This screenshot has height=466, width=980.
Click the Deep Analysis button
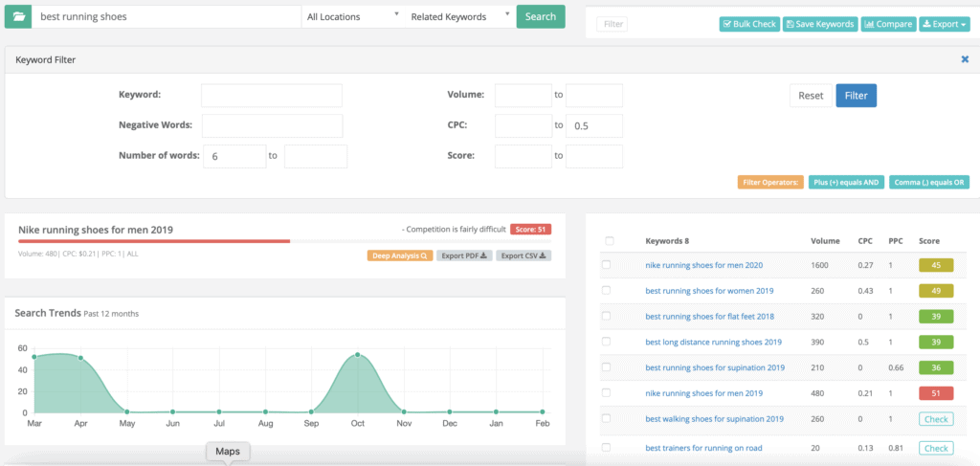pyautogui.click(x=400, y=255)
